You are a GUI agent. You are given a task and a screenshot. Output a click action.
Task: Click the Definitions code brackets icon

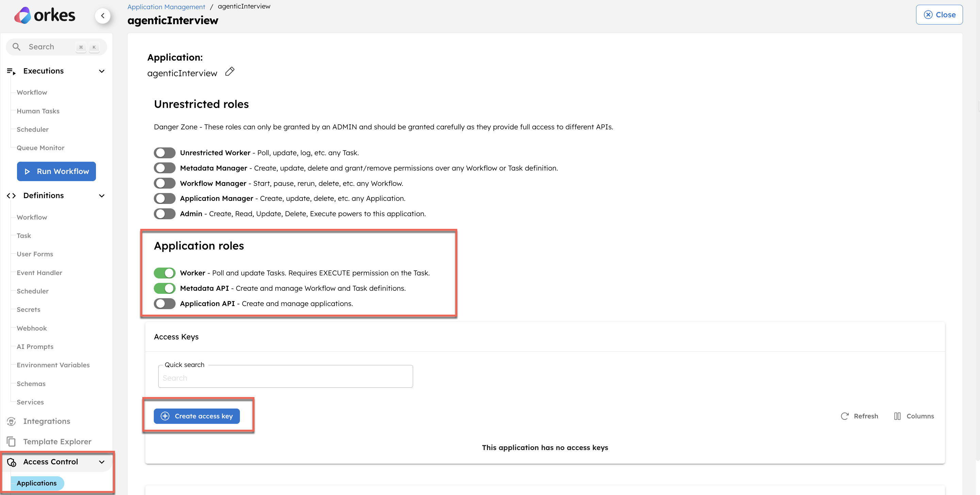pyautogui.click(x=12, y=195)
